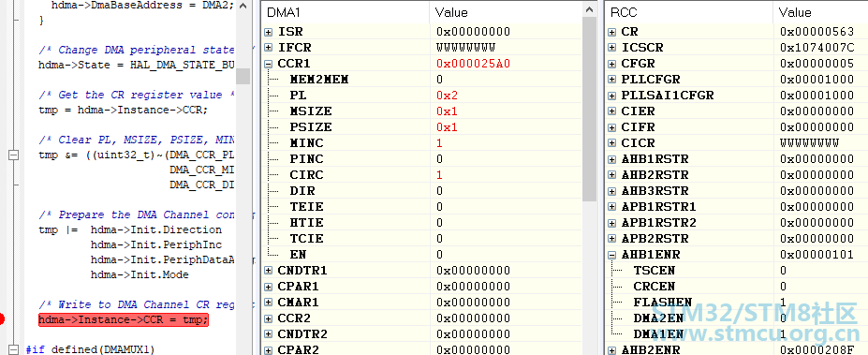Expand the CCR2 register node
This screenshot has height=355, width=868.
pyautogui.click(x=269, y=318)
